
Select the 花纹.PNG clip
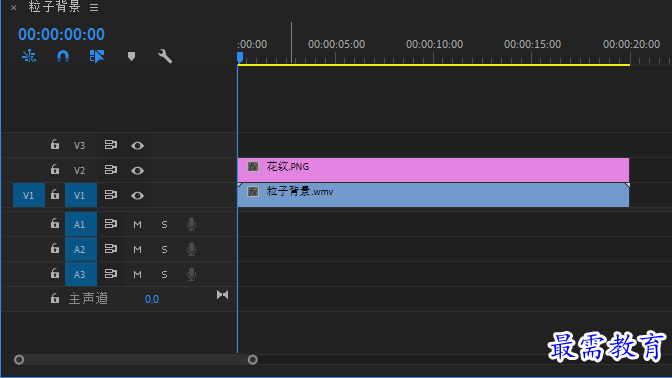(433, 170)
